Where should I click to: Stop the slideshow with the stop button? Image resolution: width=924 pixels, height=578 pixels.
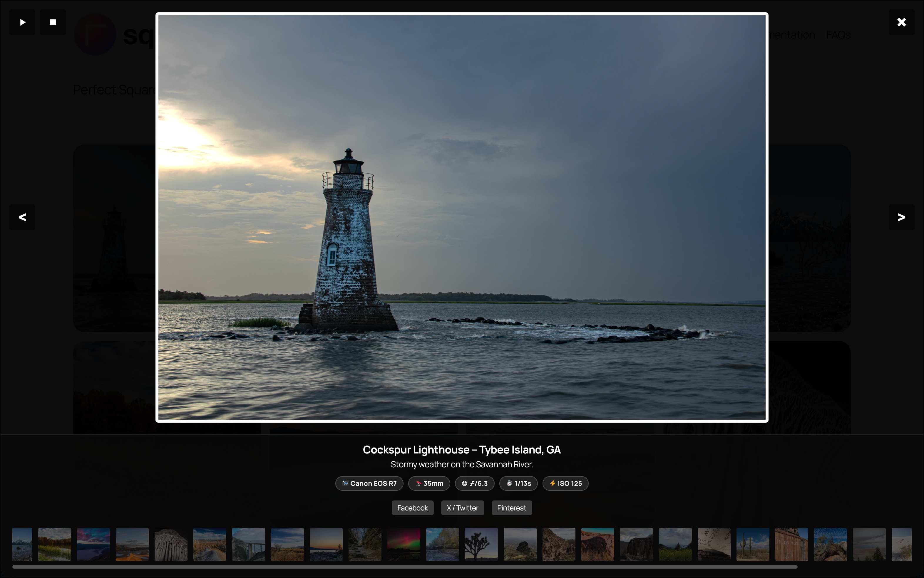pyautogui.click(x=53, y=22)
